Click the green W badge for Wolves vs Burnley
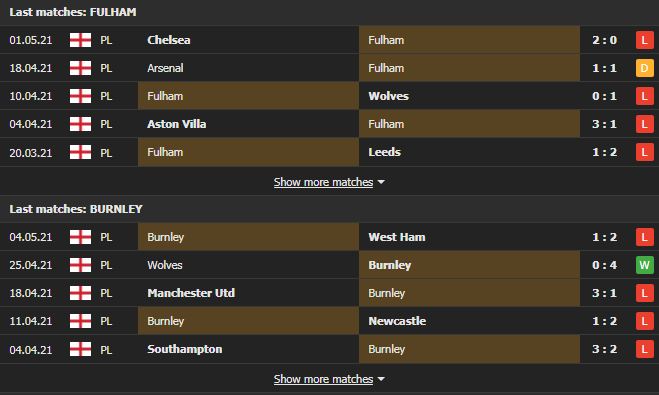Image resolution: width=659 pixels, height=395 pixels. pyautogui.click(x=644, y=265)
